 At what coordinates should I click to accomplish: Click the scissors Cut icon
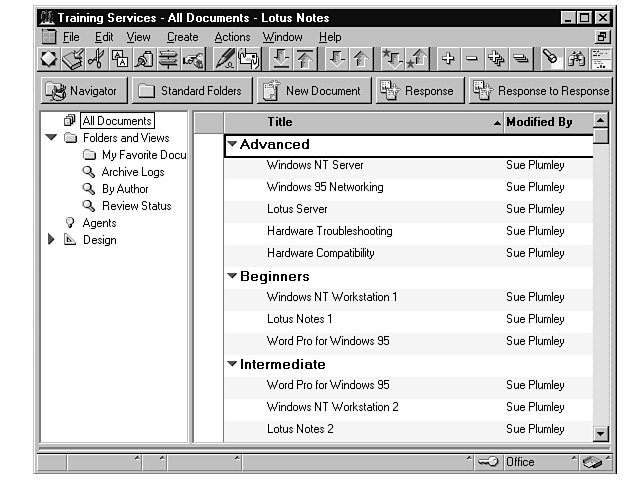point(97,59)
